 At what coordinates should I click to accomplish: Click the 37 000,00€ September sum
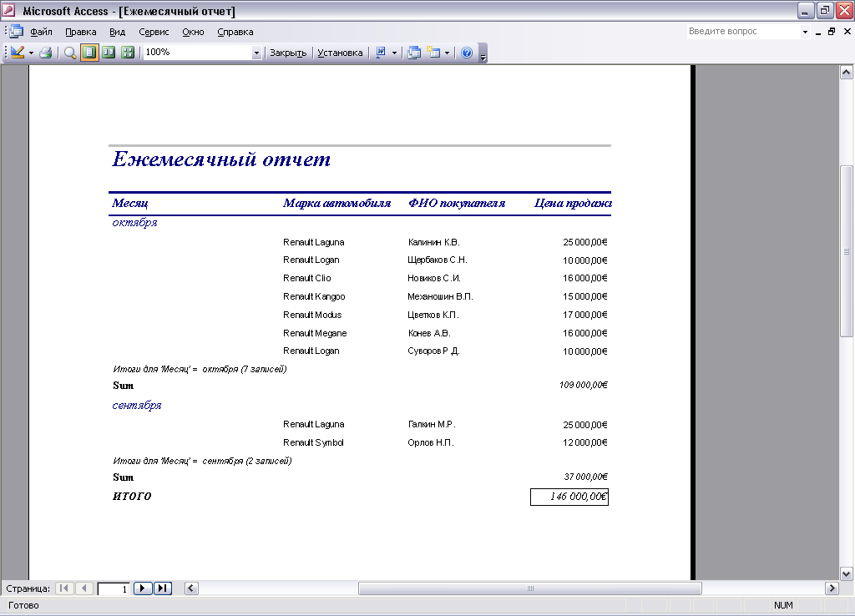(585, 477)
